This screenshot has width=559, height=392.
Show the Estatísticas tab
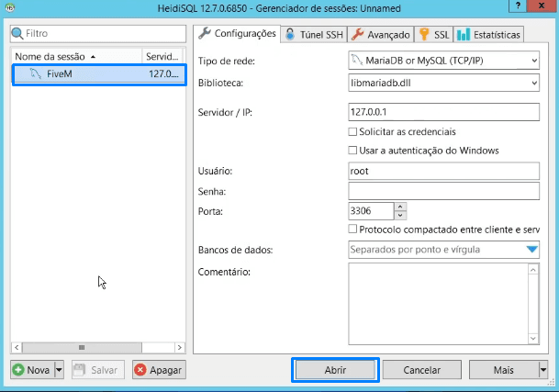pos(488,35)
